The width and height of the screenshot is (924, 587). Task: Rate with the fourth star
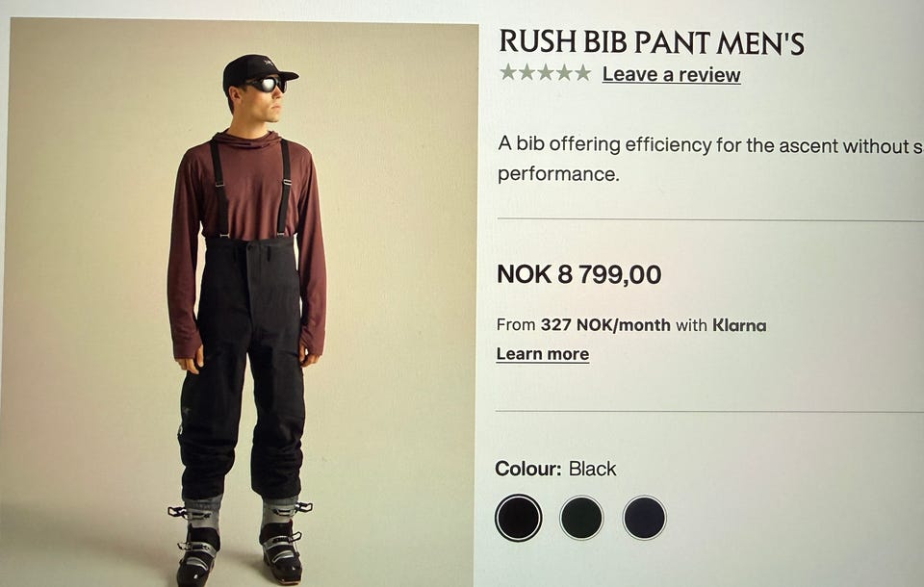click(565, 73)
